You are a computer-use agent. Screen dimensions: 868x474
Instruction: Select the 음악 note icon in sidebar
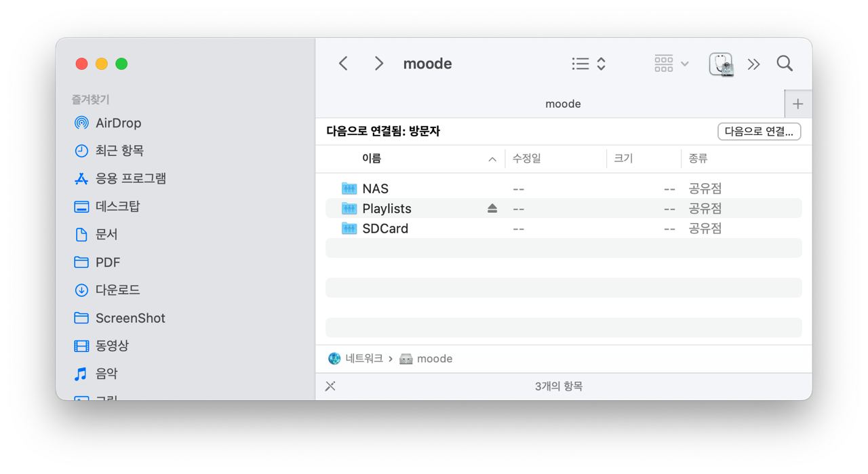point(81,373)
